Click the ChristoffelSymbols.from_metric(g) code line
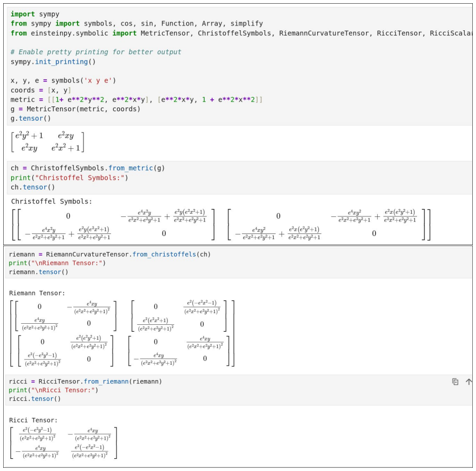 tap(88, 168)
